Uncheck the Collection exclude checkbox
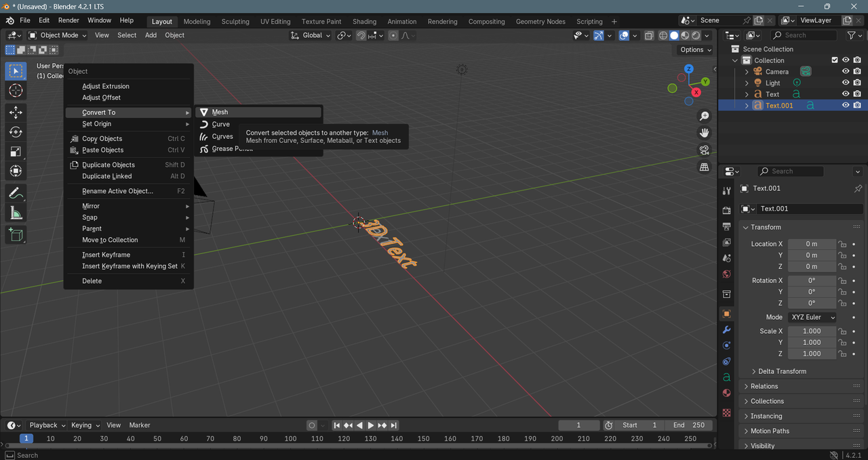Screen dimensions: 868x460 (x=835, y=60)
